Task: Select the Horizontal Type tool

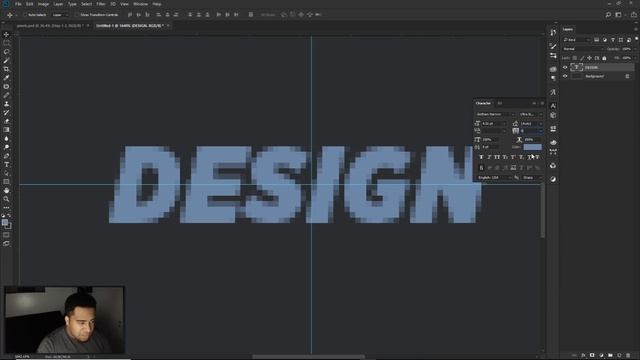Action: click(6, 164)
